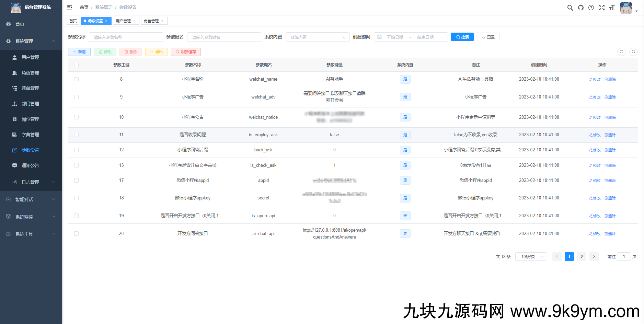
Task: Focus the 参数名称 input field
Action: tap(126, 37)
